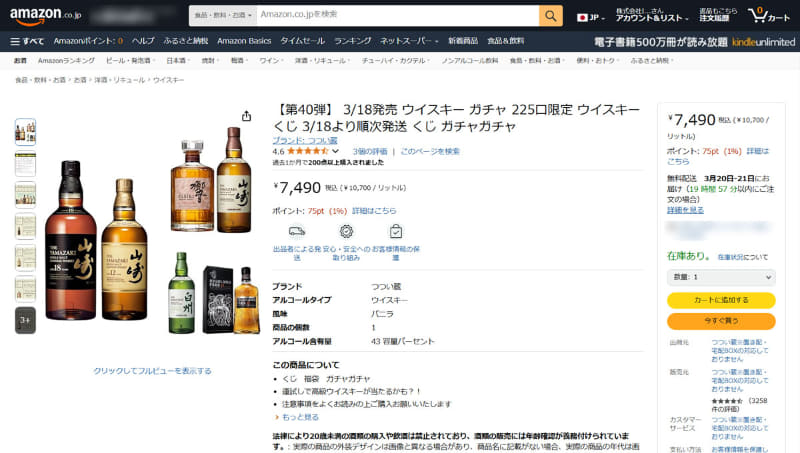Open the 食品&飲料 nav item
800x453 pixels.
click(506, 41)
